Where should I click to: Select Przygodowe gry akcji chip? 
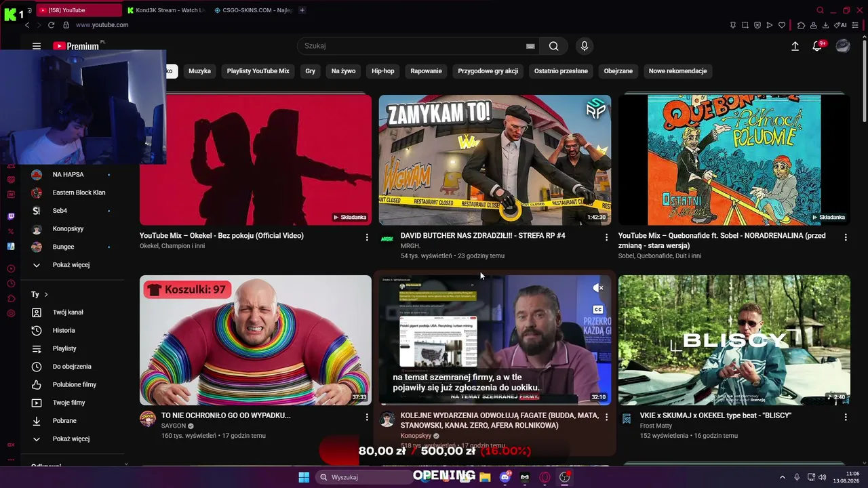pyautogui.click(x=488, y=71)
